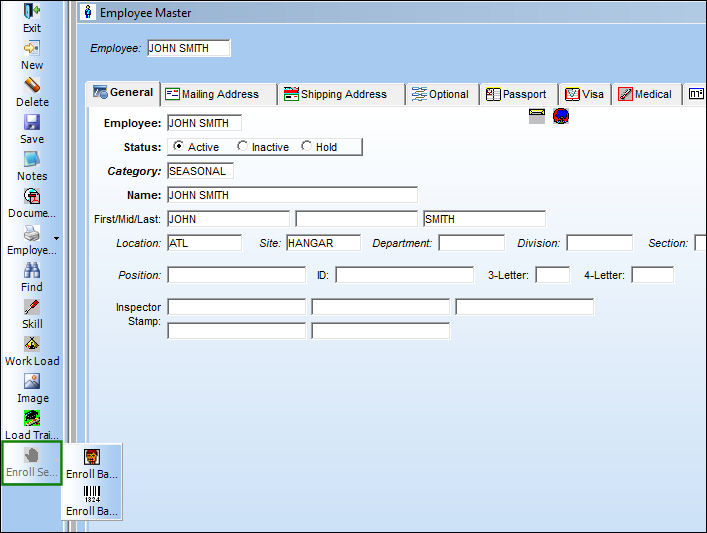This screenshot has height=533, width=707.
Task: Open the Passport tab
Action: pyautogui.click(x=519, y=94)
